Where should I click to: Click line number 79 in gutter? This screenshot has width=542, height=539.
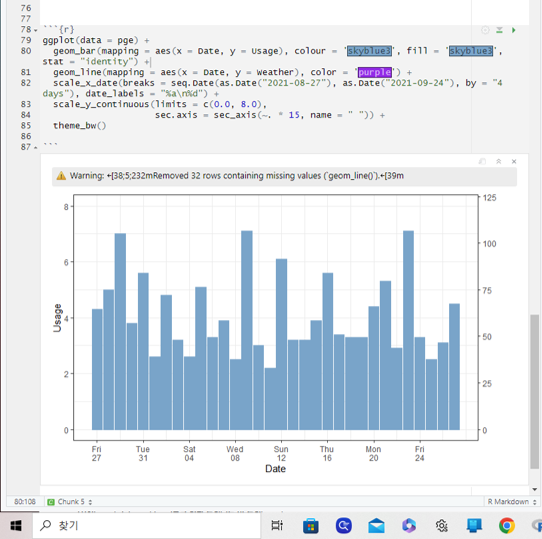pos(26,40)
